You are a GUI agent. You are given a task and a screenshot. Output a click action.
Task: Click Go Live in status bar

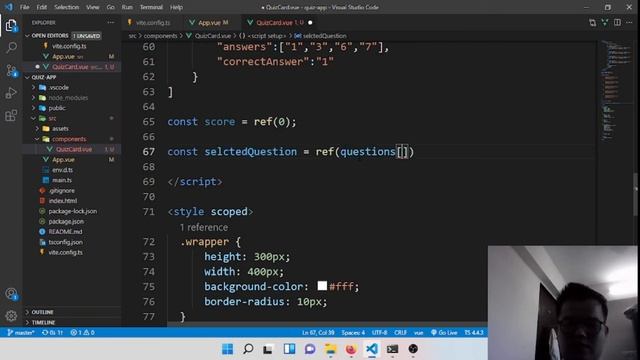tap(444, 333)
